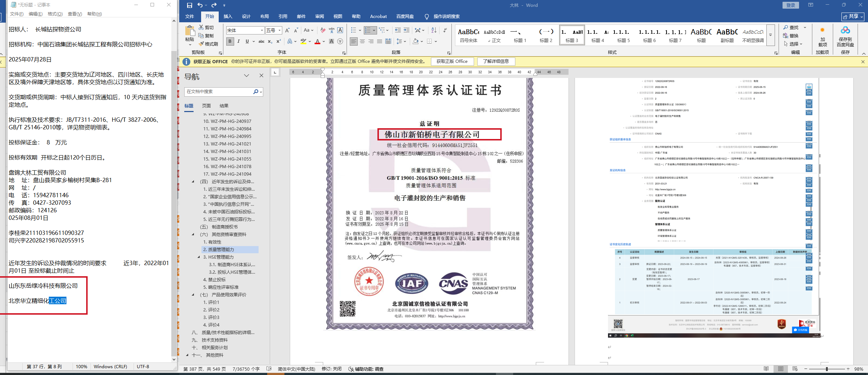Click the yellow text highlight color button

(x=303, y=42)
